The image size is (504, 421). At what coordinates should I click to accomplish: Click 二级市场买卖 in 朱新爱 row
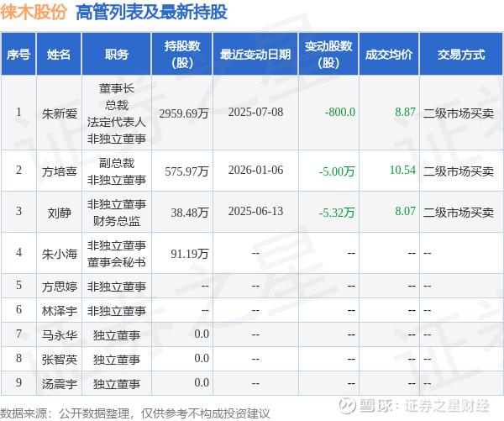[x=459, y=113]
